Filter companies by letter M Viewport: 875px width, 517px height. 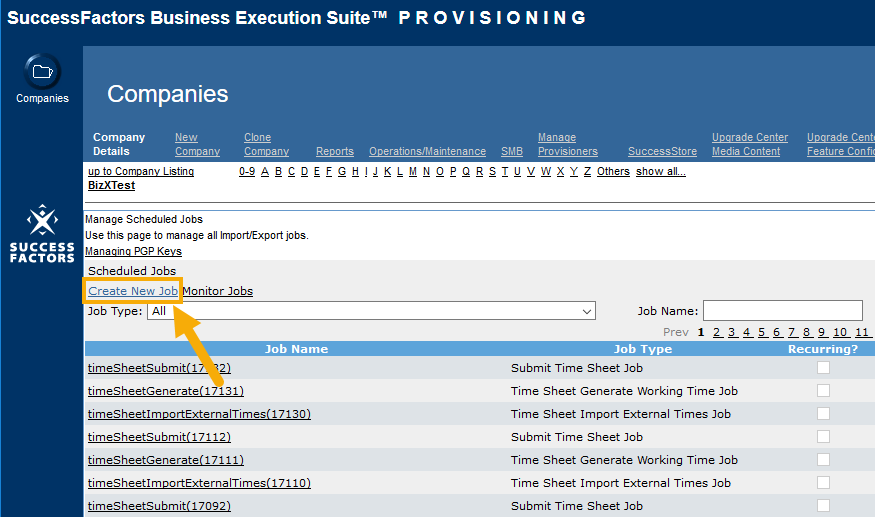point(413,171)
